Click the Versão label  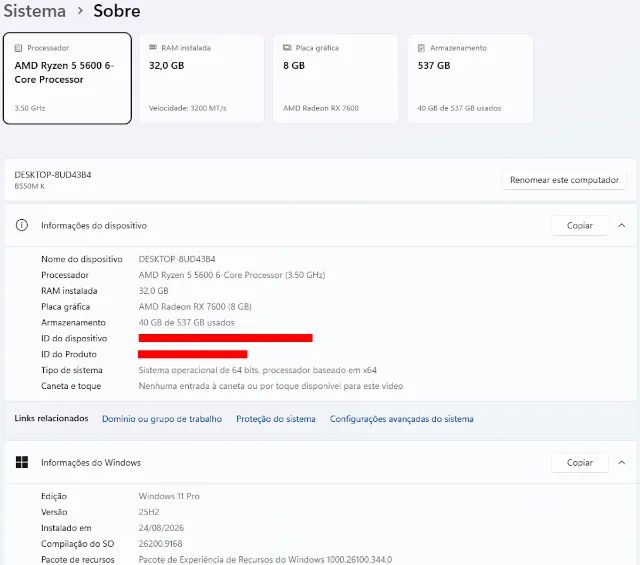[54, 512]
